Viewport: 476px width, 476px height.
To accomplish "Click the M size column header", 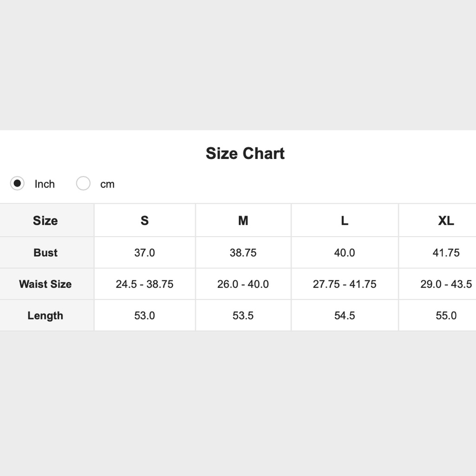I will pos(243,220).
